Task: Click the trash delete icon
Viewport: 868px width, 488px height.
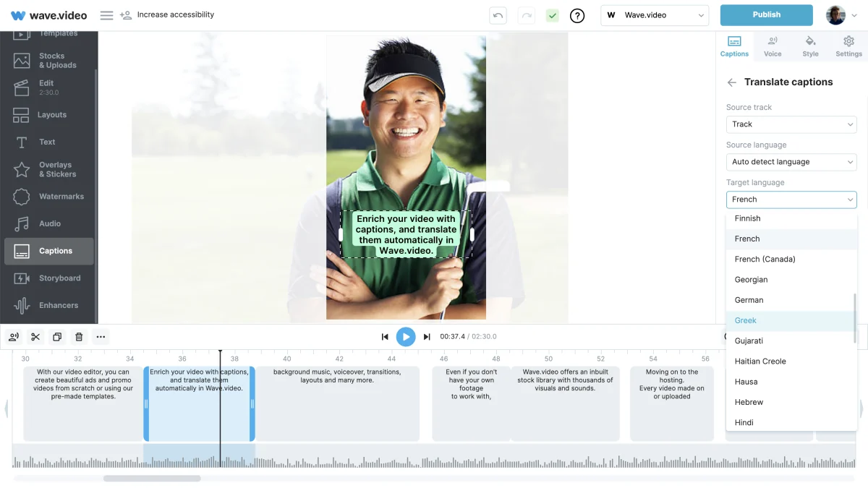Action: tap(79, 337)
